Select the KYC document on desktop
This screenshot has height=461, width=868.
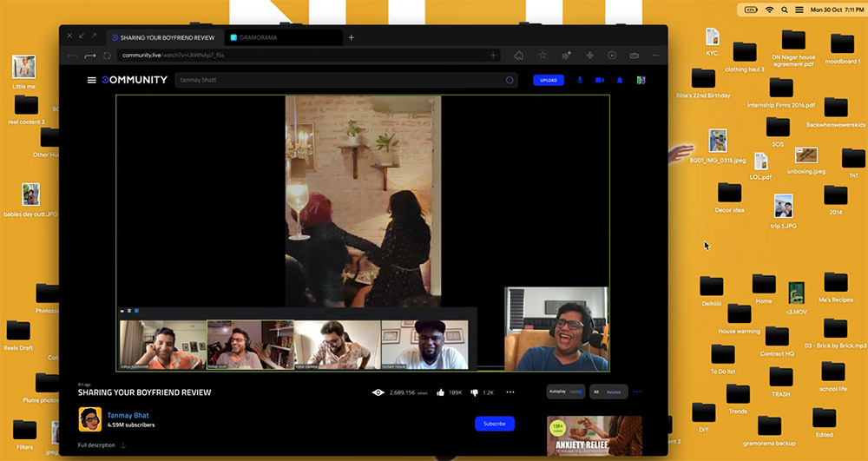713,42
